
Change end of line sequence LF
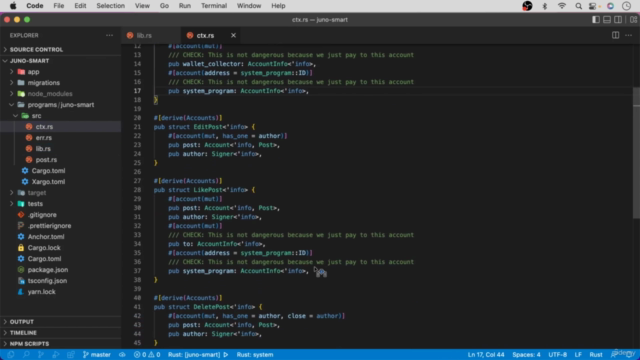click(x=578, y=355)
